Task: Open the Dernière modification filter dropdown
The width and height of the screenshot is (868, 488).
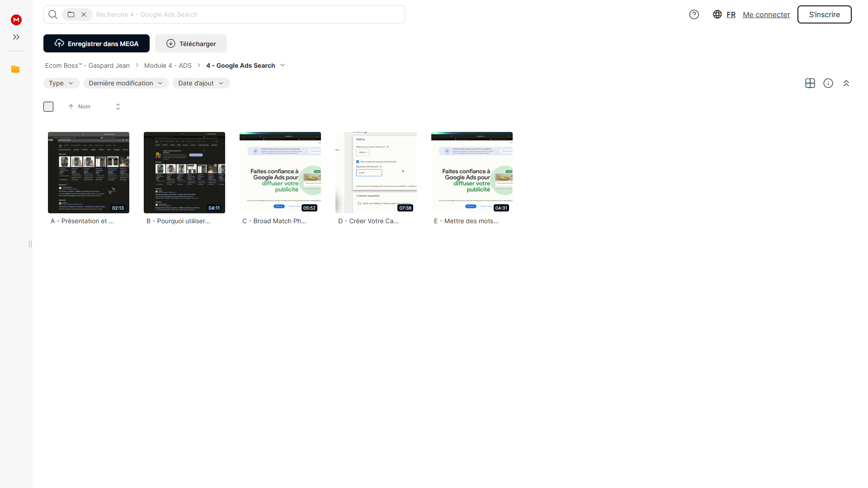Action: coord(126,83)
